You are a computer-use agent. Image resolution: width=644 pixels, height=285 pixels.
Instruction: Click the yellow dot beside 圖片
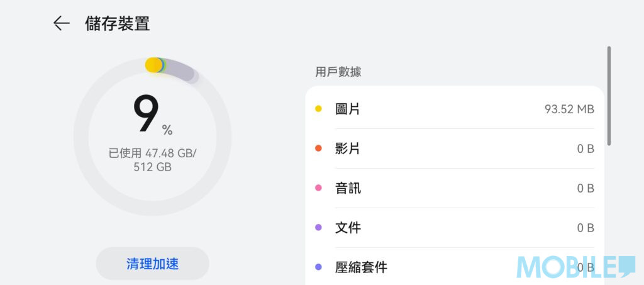(x=318, y=109)
